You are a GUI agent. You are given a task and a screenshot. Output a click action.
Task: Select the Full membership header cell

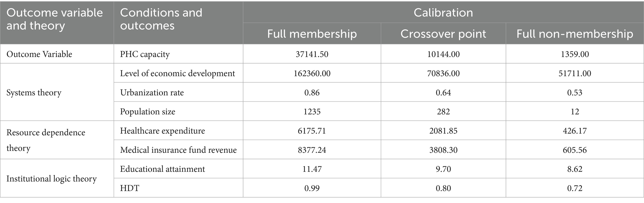point(312,34)
